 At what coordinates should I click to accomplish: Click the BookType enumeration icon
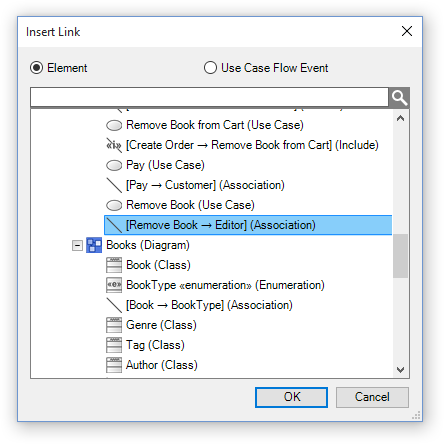(114, 285)
